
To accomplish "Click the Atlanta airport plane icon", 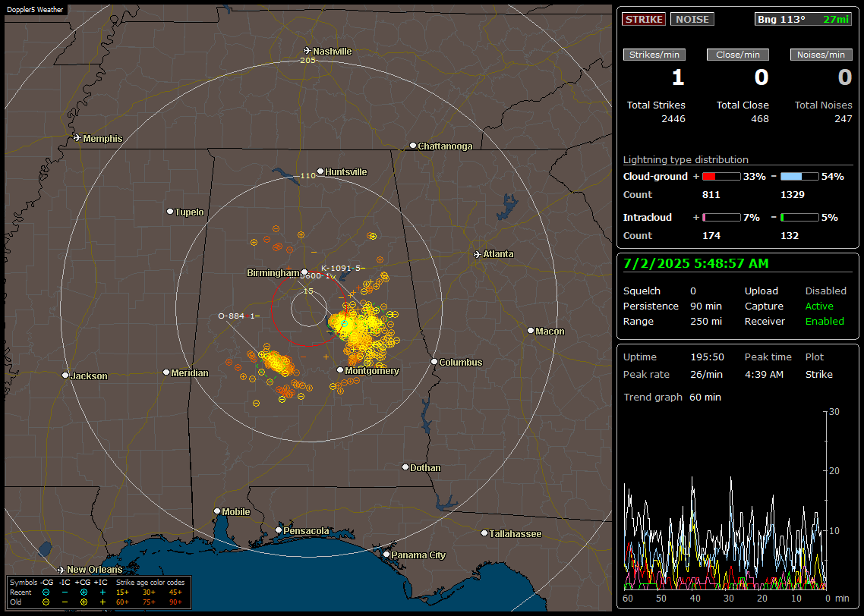I will click(478, 254).
